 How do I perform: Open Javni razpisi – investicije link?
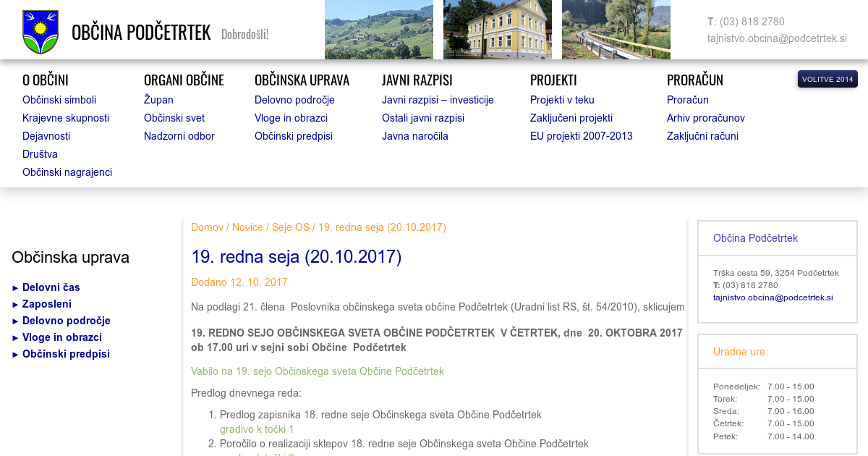(x=438, y=100)
